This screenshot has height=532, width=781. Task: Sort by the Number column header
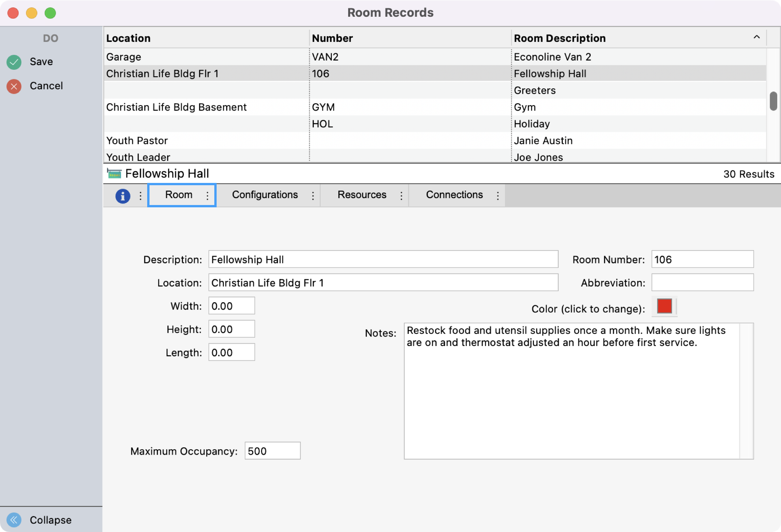click(332, 38)
